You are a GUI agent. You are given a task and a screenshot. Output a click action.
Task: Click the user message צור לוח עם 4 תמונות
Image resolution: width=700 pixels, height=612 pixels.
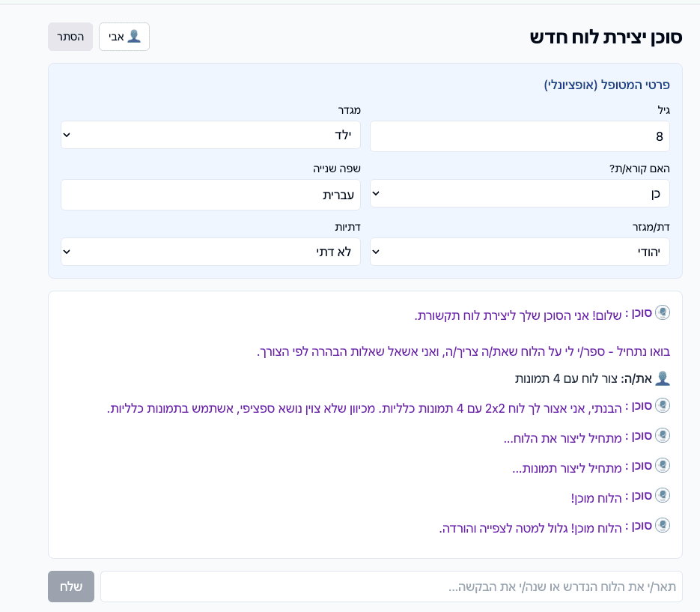click(x=566, y=379)
